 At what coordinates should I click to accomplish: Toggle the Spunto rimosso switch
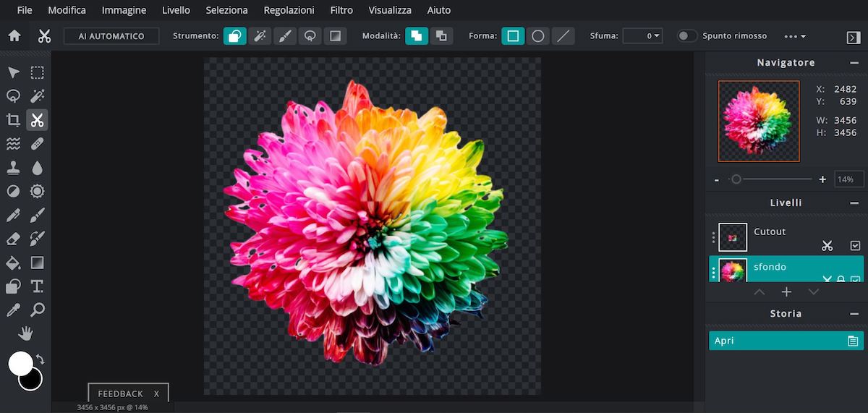(686, 36)
